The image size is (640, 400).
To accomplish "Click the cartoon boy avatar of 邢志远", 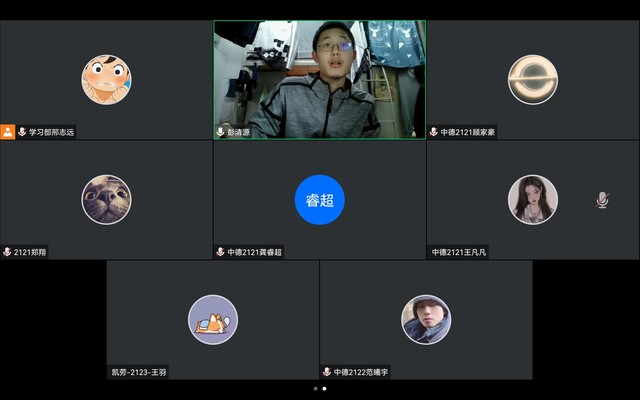I will [x=106, y=79].
